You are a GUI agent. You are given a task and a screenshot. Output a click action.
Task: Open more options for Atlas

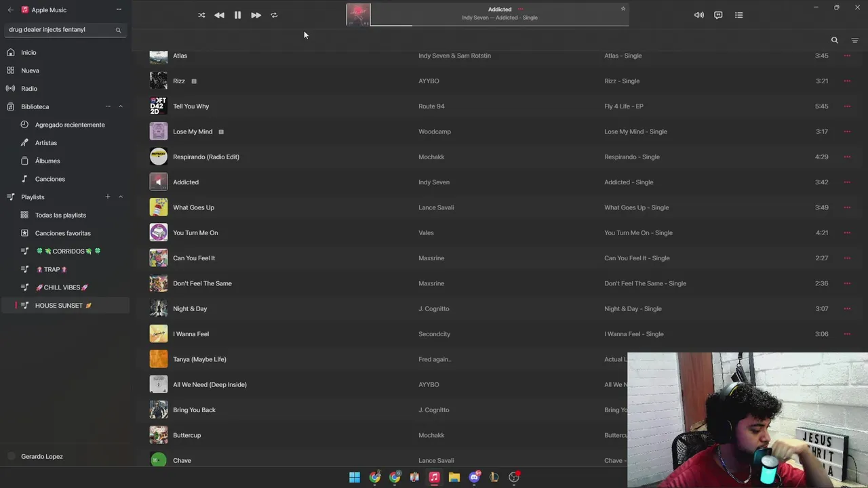coord(847,56)
